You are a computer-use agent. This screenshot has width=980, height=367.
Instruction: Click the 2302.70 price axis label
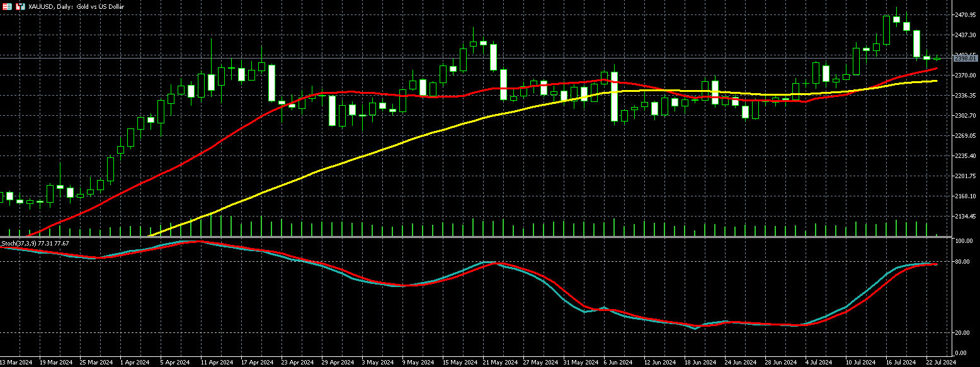(x=965, y=116)
